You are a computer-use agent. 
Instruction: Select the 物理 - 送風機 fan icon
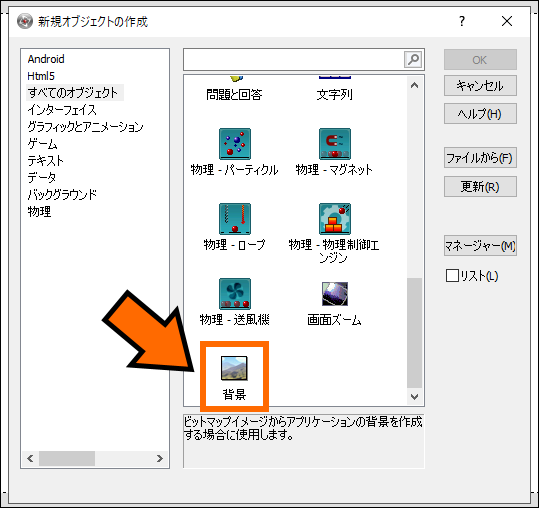pyautogui.click(x=235, y=294)
